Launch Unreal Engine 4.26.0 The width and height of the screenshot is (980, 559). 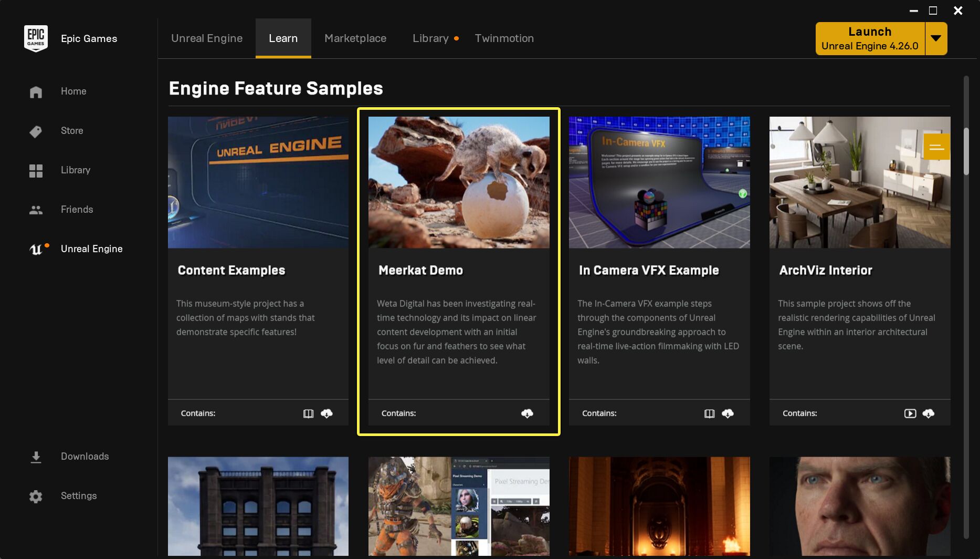[x=870, y=38]
